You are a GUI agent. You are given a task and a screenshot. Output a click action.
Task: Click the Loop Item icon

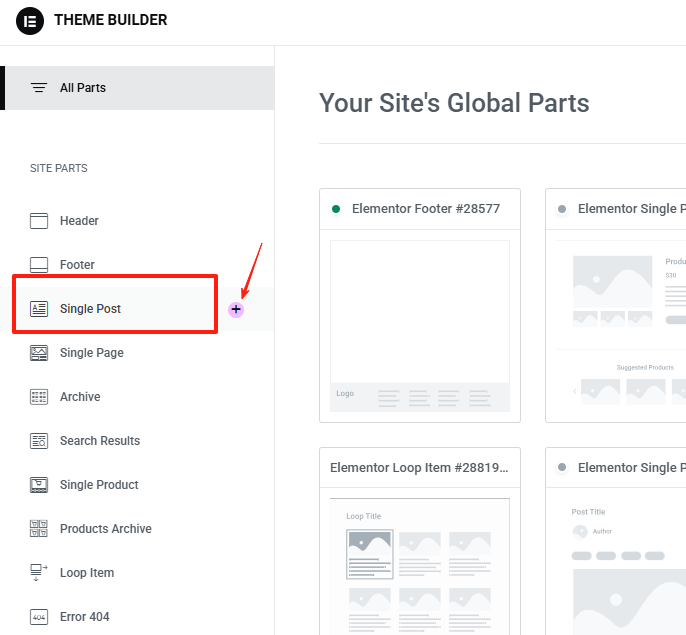(x=39, y=573)
